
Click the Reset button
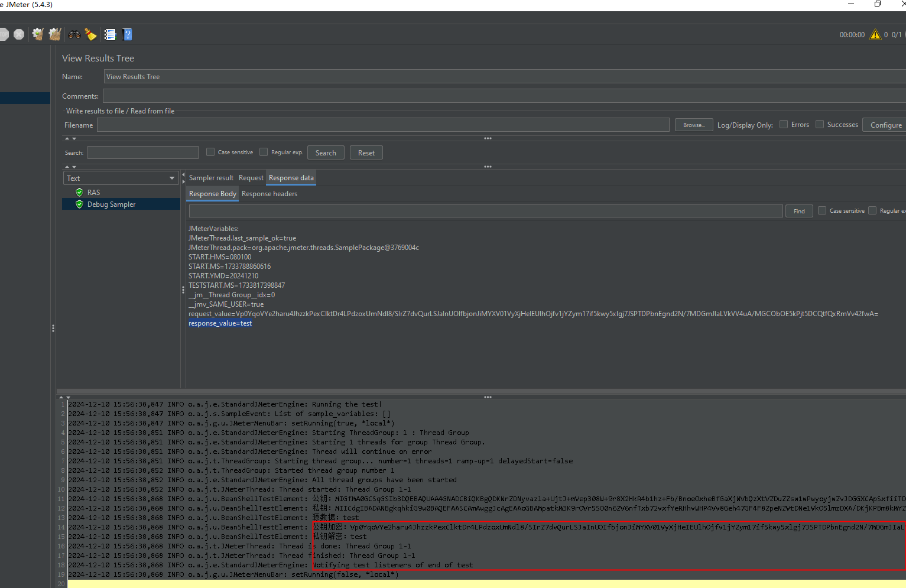tap(366, 152)
